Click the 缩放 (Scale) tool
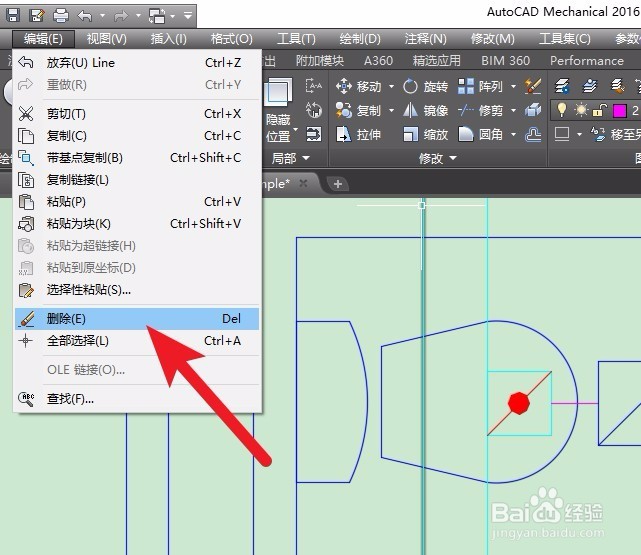The width and height of the screenshot is (641, 555). pyautogui.click(x=425, y=134)
